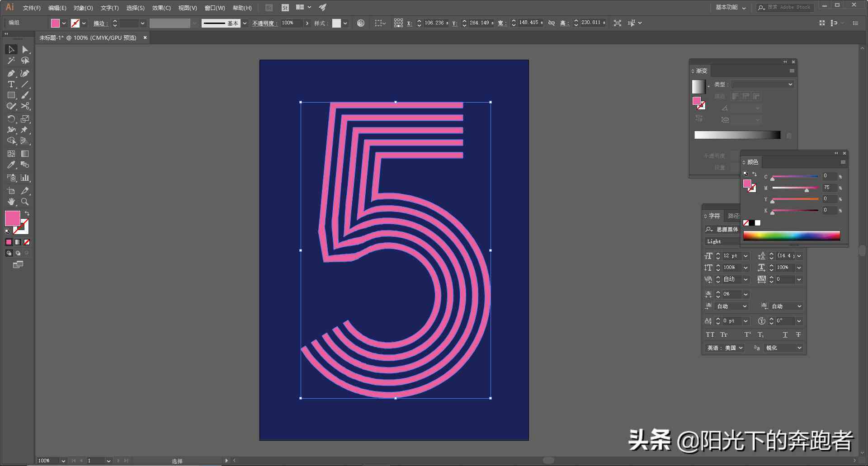Enable Draw Normal mode
868x466 pixels.
(x=9, y=253)
